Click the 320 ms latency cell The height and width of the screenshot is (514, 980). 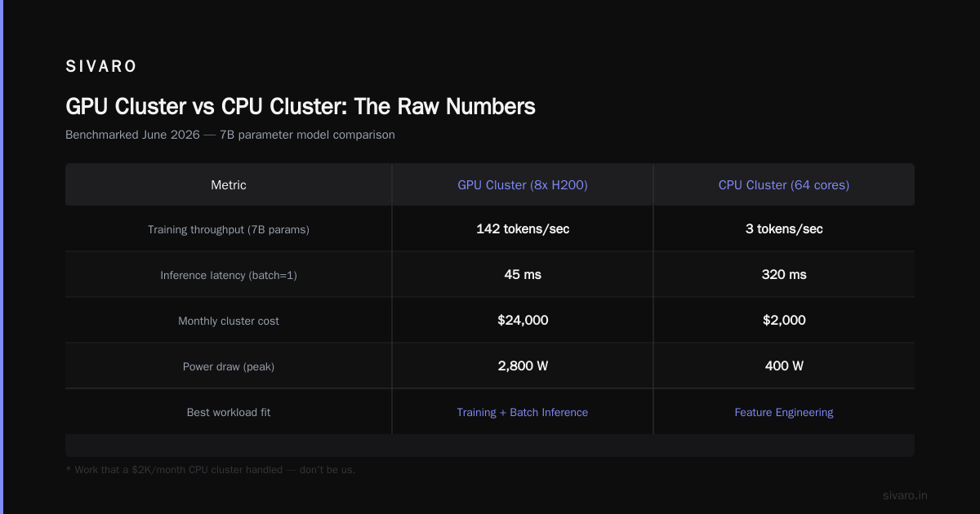click(x=784, y=275)
